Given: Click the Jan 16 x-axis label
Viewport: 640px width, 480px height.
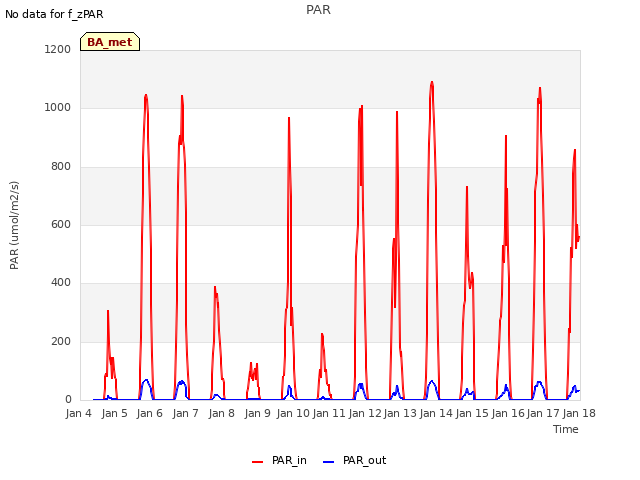Looking at the screenshot, I should coord(508,413).
